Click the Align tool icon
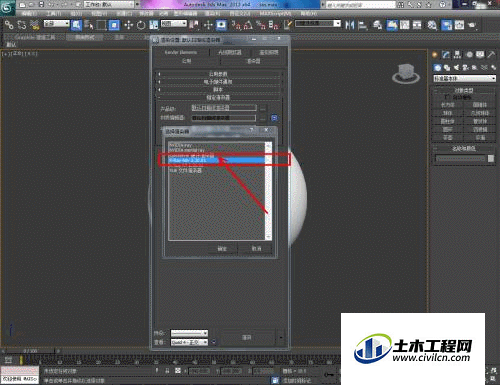The height and width of the screenshot is (385, 500). pyautogui.click(x=362, y=25)
